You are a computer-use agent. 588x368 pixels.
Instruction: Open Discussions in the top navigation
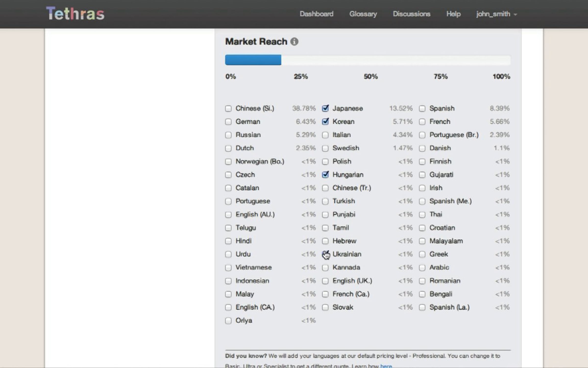tap(411, 14)
